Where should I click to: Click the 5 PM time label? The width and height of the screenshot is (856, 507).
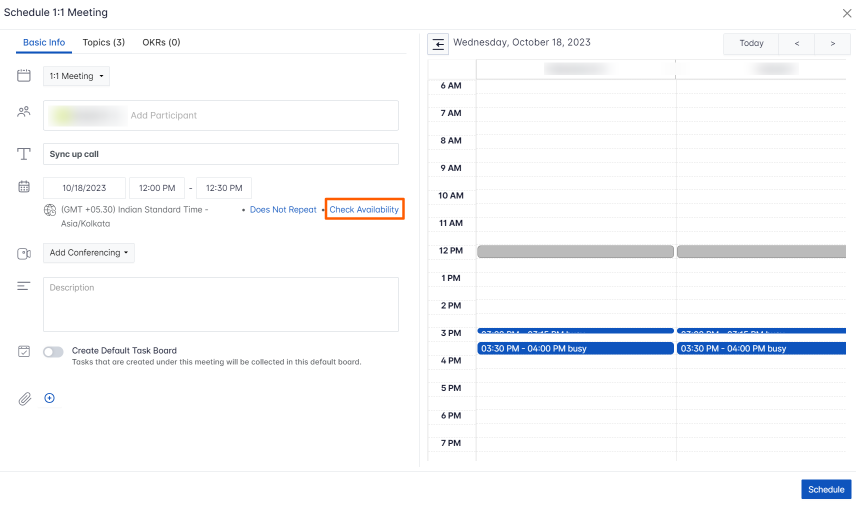[x=451, y=388]
